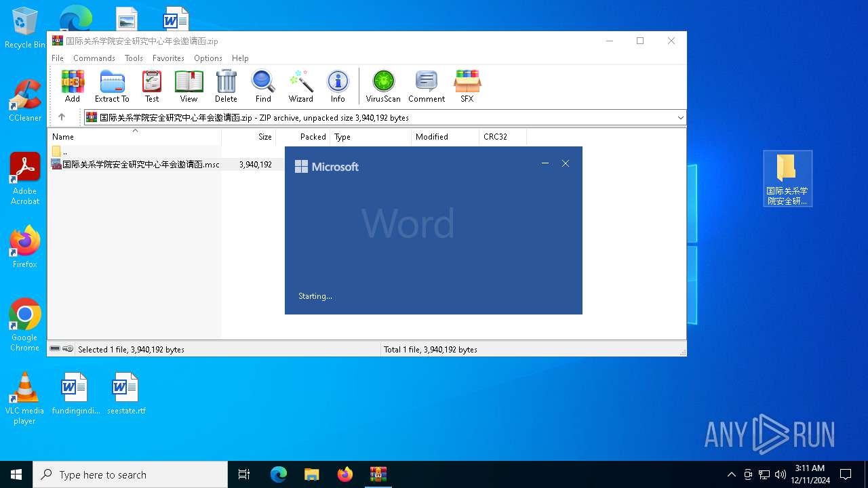Click the taskbar search box

[x=130, y=474]
